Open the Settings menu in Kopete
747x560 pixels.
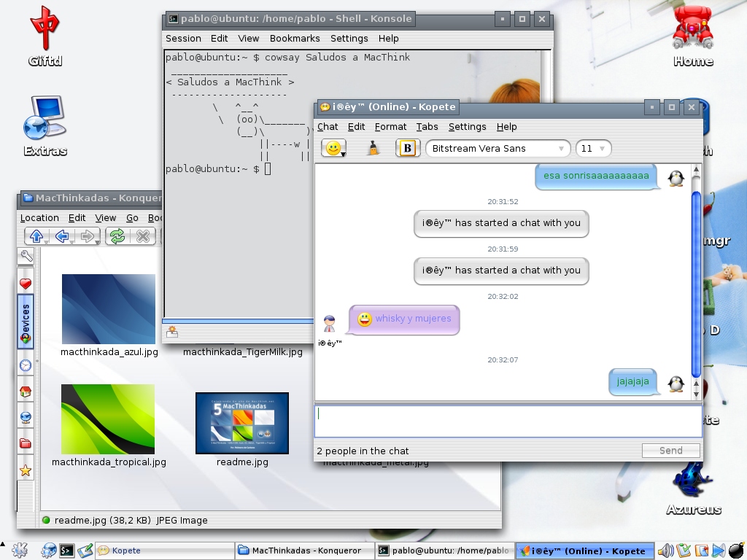467,127
